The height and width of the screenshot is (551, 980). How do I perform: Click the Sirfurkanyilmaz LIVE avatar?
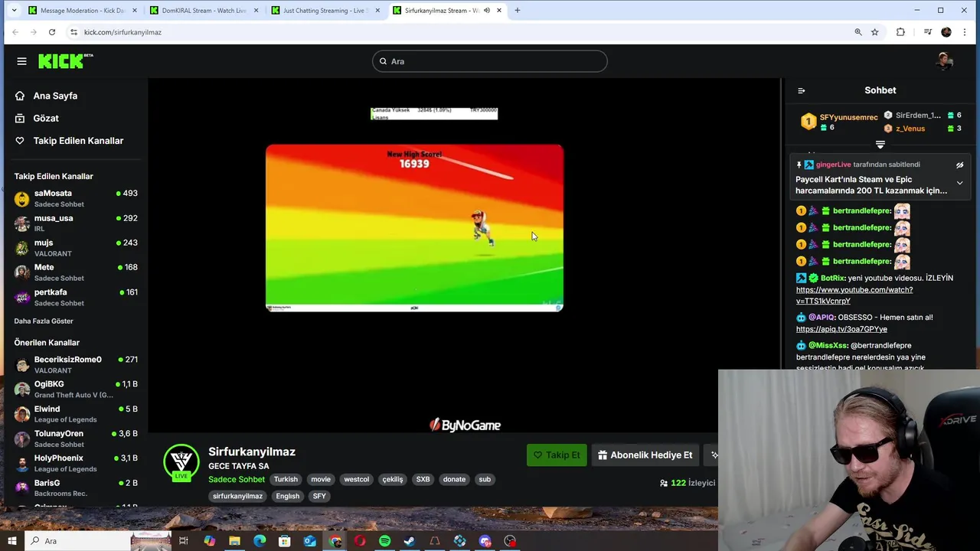[181, 463]
